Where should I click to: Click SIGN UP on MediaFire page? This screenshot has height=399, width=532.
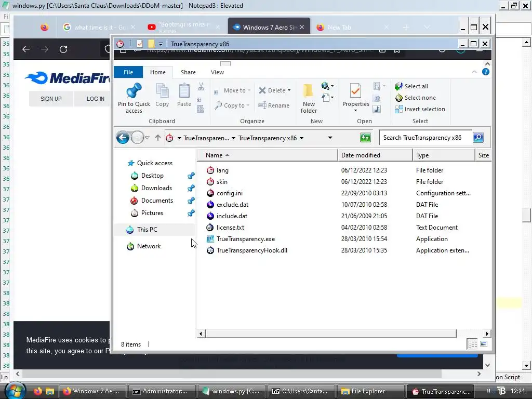pos(51,99)
